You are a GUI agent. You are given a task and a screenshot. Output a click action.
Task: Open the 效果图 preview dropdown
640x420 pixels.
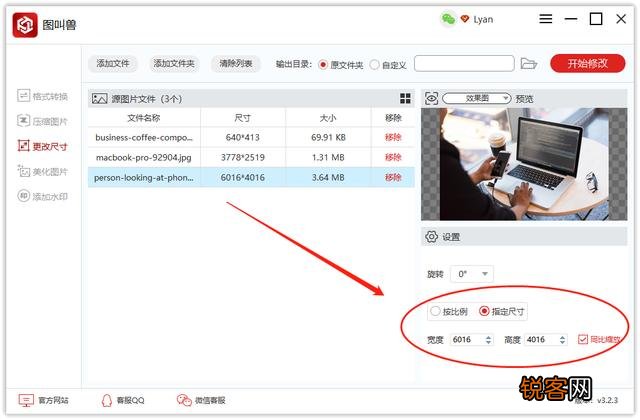coord(476,98)
